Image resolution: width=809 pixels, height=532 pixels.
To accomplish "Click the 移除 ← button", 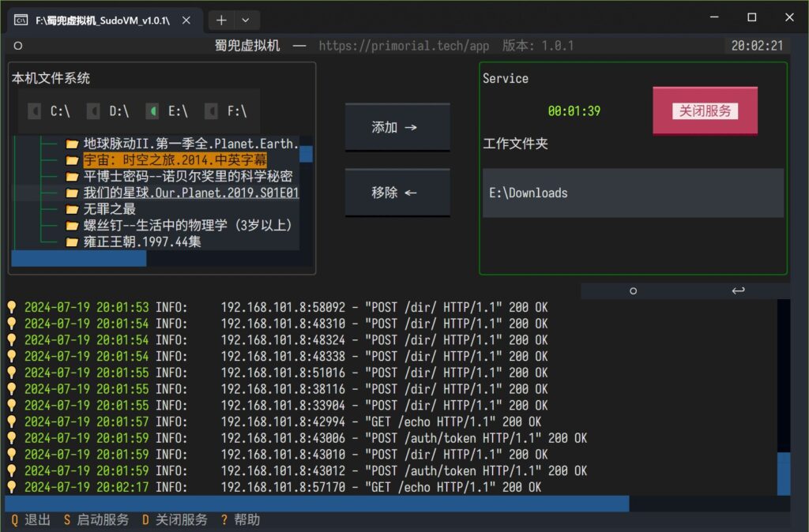I will click(397, 193).
